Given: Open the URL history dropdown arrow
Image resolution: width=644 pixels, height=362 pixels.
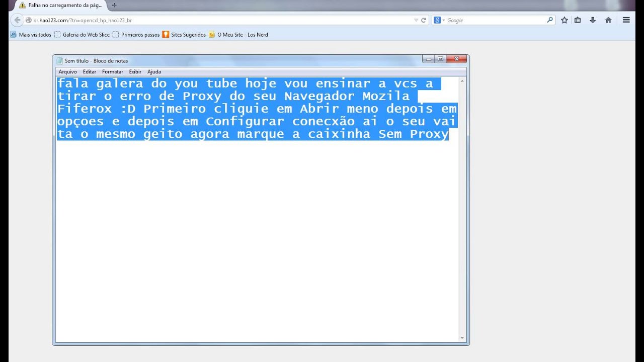Looking at the screenshot, I should 416,20.
